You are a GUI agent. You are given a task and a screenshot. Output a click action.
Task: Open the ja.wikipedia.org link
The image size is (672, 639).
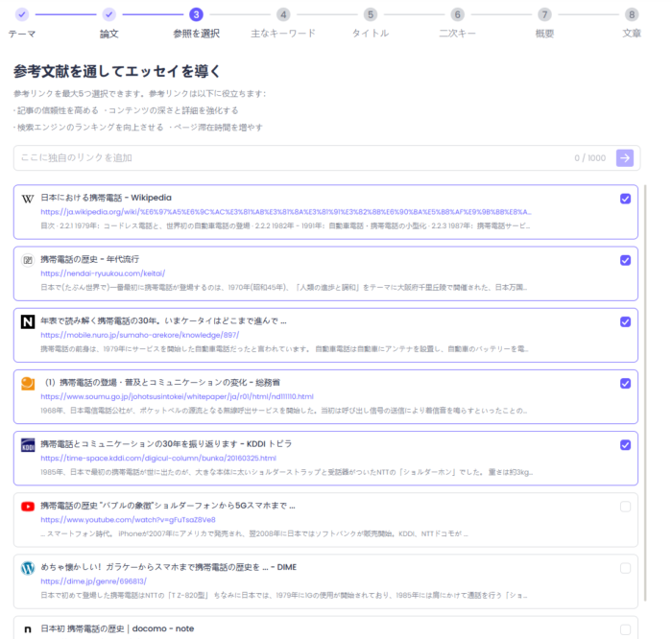[x=286, y=212]
